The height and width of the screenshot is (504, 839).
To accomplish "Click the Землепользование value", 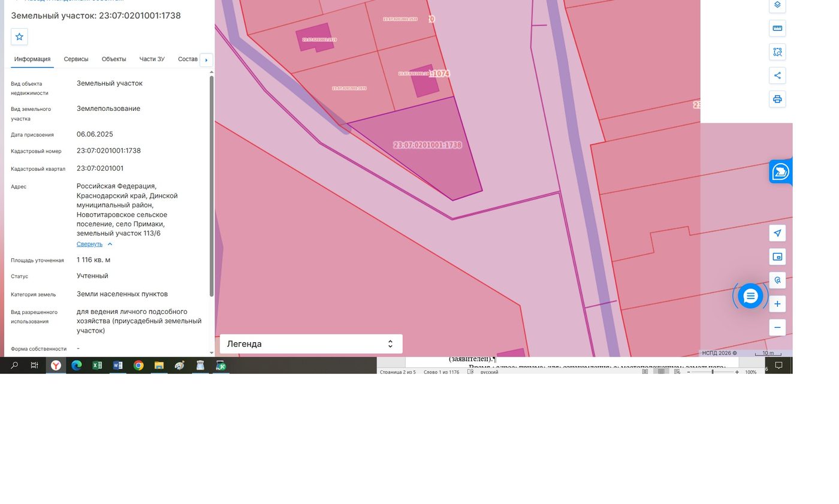I will click(108, 109).
